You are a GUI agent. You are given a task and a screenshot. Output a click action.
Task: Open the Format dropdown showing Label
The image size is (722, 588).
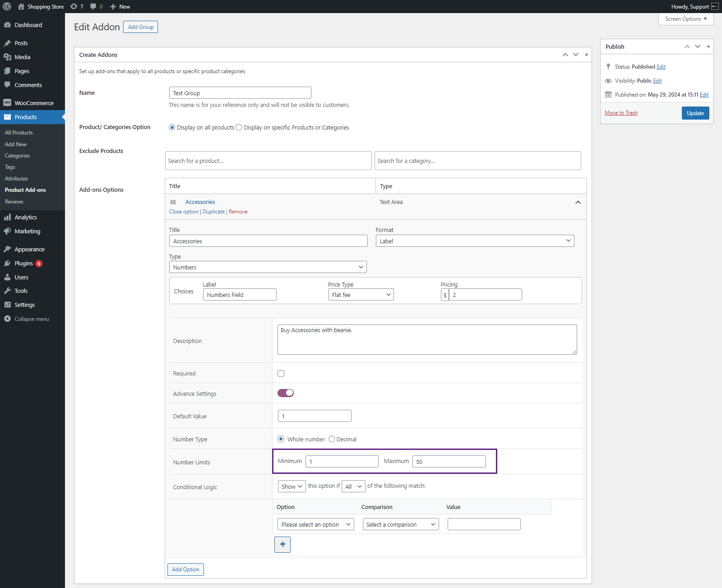[475, 241]
